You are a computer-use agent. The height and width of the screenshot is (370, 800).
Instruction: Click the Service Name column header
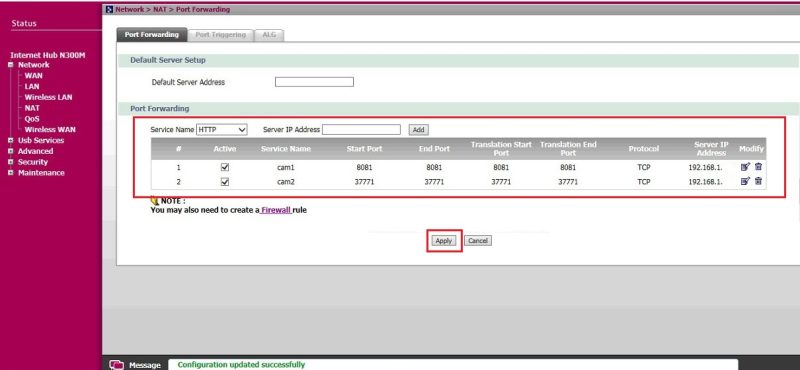[285, 149]
